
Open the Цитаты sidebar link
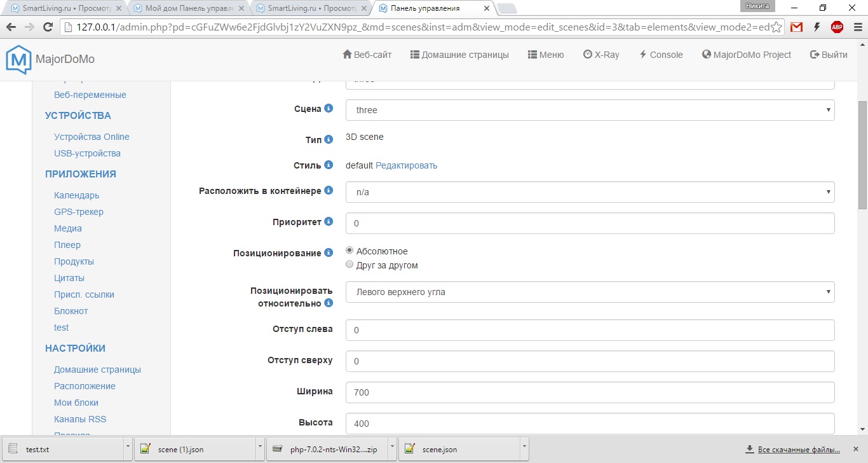click(x=69, y=278)
